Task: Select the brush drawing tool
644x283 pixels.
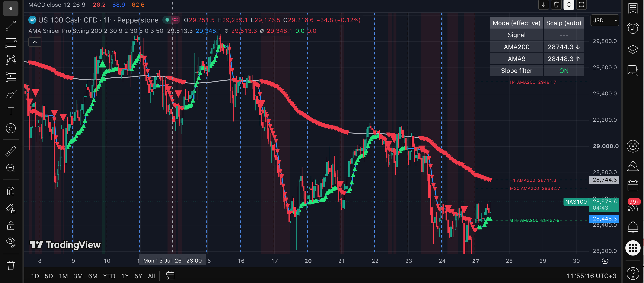Action: pyautogui.click(x=11, y=94)
